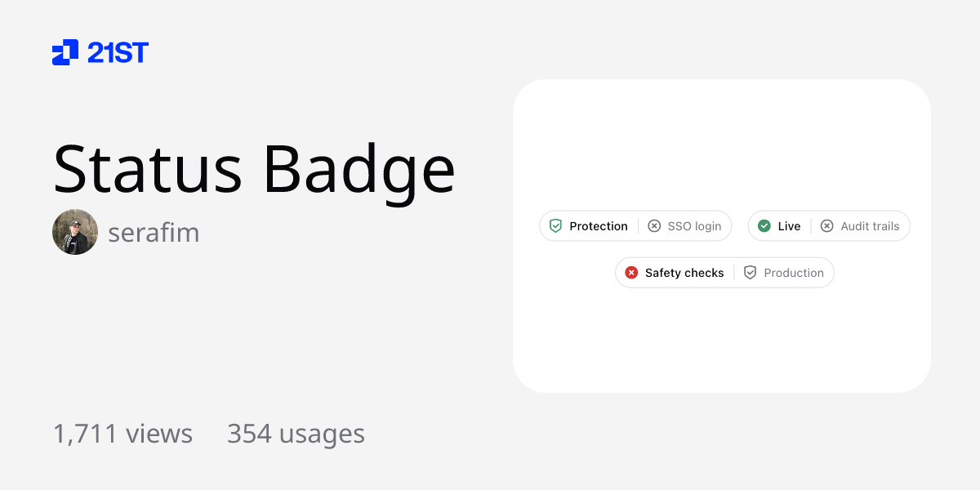Viewport: 980px width, 490px height.
Task: Expand the SSO login badge segment
Action: point(686,225)
